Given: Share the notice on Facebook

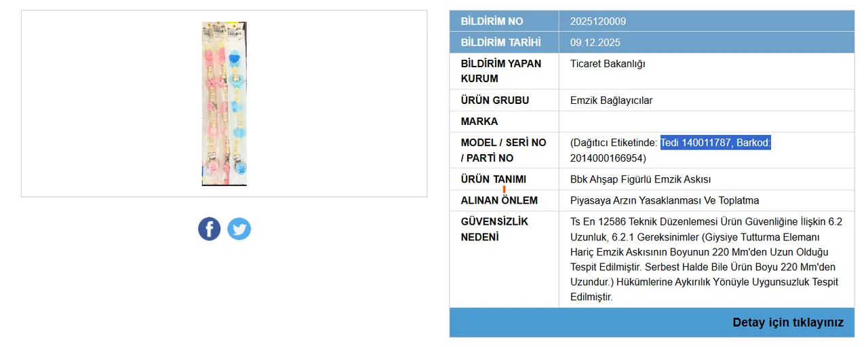Looking at the screenshot, I should tap(210, 229).
